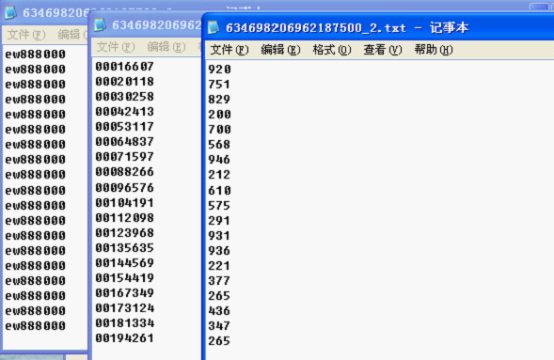Open the 帮助(H) menu
The image size is (554, 360).
click(x=434, y=50)
